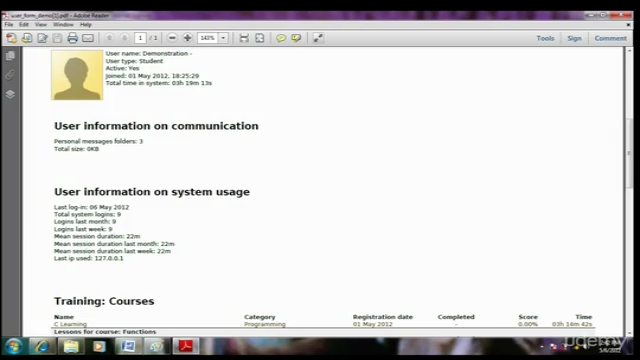Zoom out with the minus button

(x=172, y=38)
